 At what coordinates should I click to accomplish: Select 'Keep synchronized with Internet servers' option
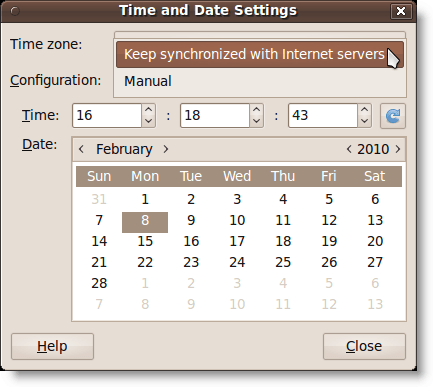(x=260, y=54)
